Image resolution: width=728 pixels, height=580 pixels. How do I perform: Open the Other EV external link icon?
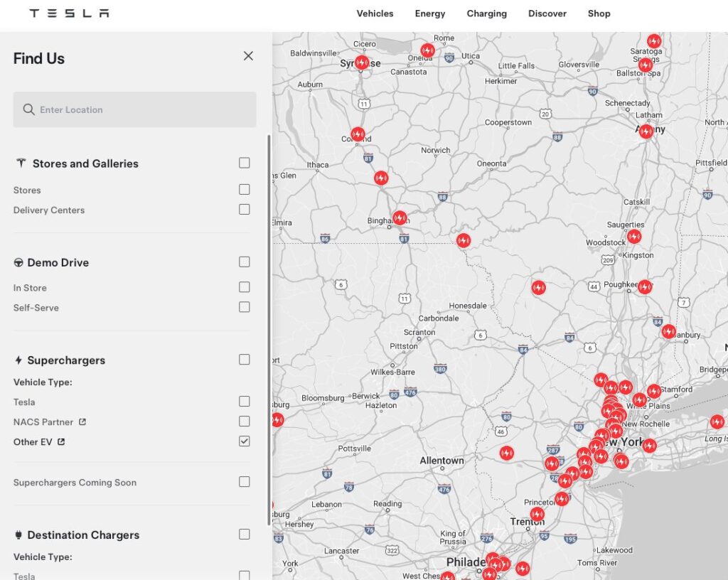[61, 441]
